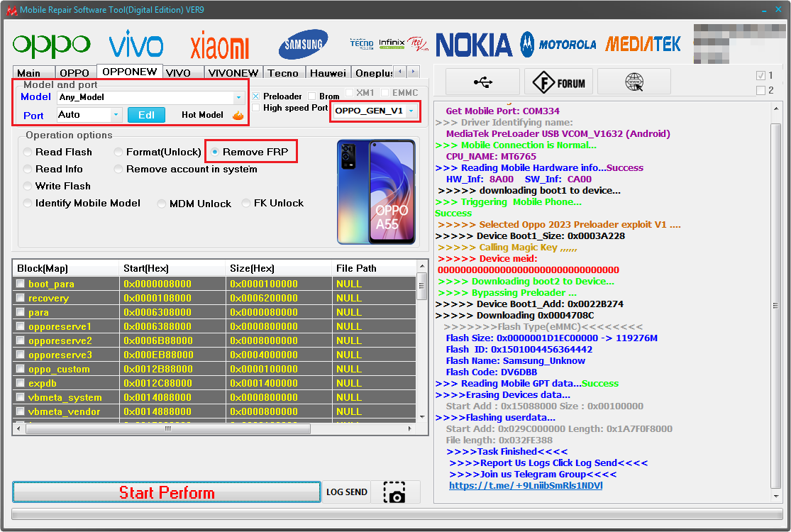Viewport: 791px width, 532px height.
Task: Switch to the Tecno tab
Action: pos(283,73)
